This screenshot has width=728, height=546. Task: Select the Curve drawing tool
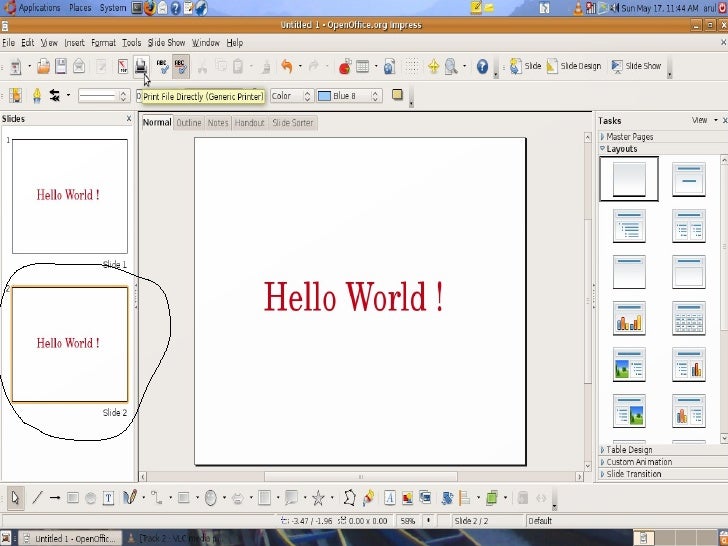(x=130, y=498)
